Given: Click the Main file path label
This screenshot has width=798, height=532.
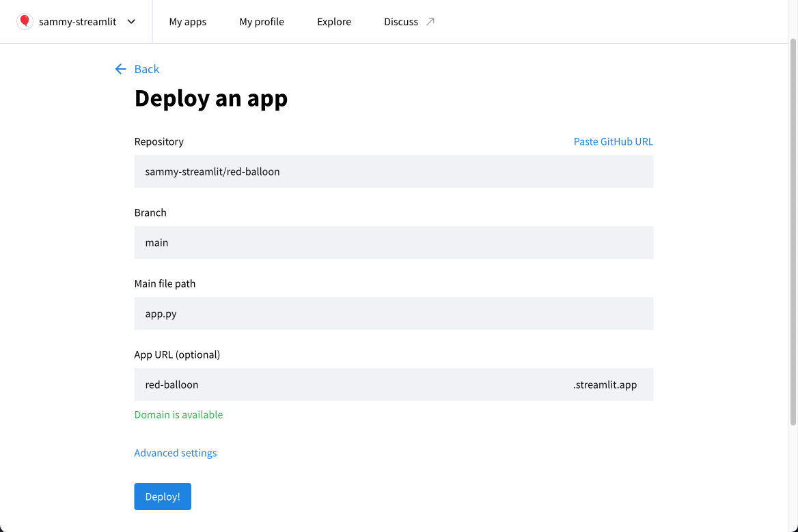Looking at the screenshot, I should pyautogui.click(x=165, y=283).
